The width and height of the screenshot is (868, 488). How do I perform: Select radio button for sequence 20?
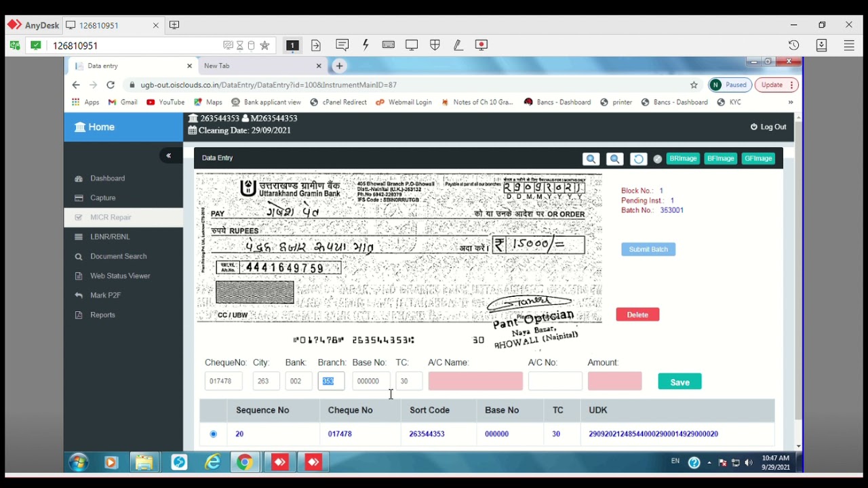click(213, 434)
